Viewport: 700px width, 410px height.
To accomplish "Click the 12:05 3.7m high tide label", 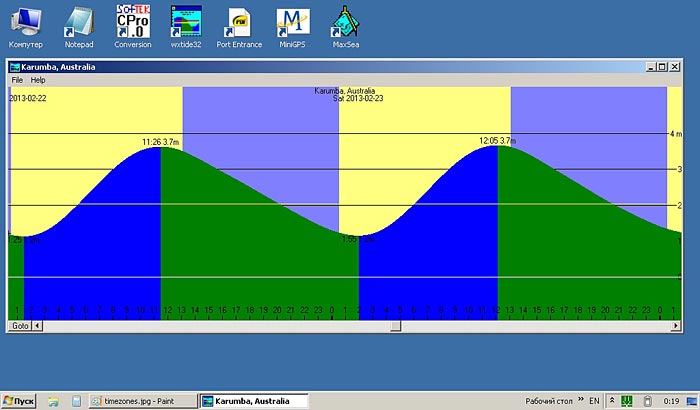I will coord(497,141).
